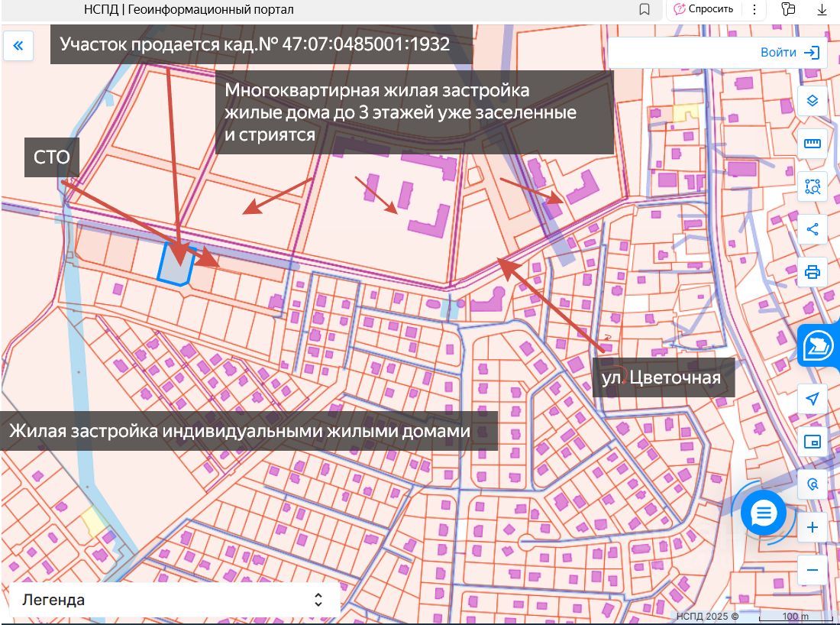840x625 pixels.
Task: Open browser three-dot menu next to Спросить
Action: 754,9
